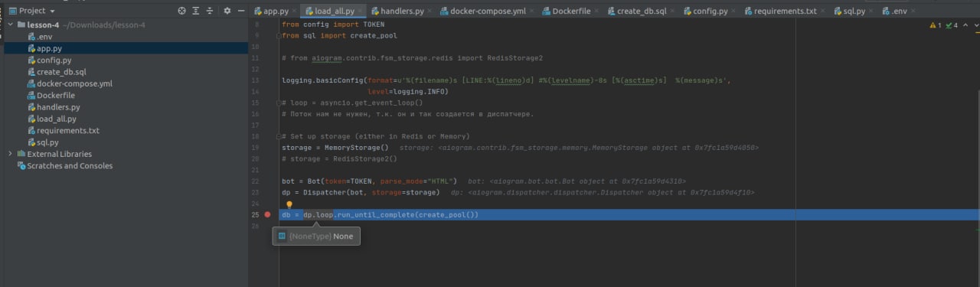Click the green typo check count
980x287 pixels.
(x=952, y=25)
